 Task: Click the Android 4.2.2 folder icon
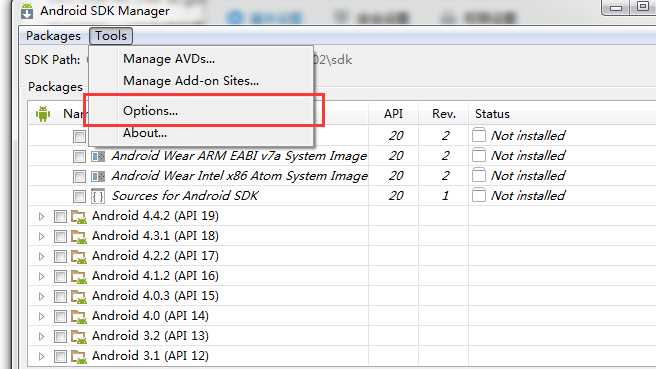pyautogui.click(x=79, y=256)
